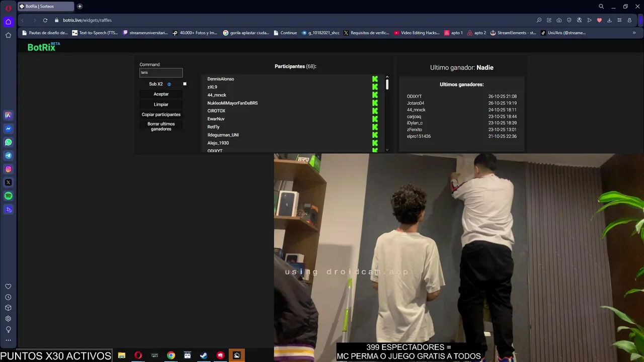Select winner Jotaro04 in Ultimos ganadores

pyautogui.click(x=416, y=103)
